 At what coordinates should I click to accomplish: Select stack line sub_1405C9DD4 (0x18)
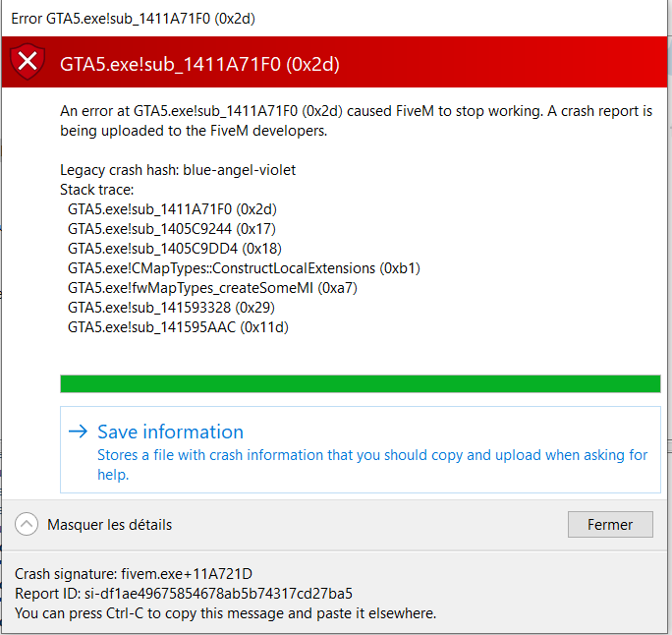pyautogui.click(x=175, y=249)
